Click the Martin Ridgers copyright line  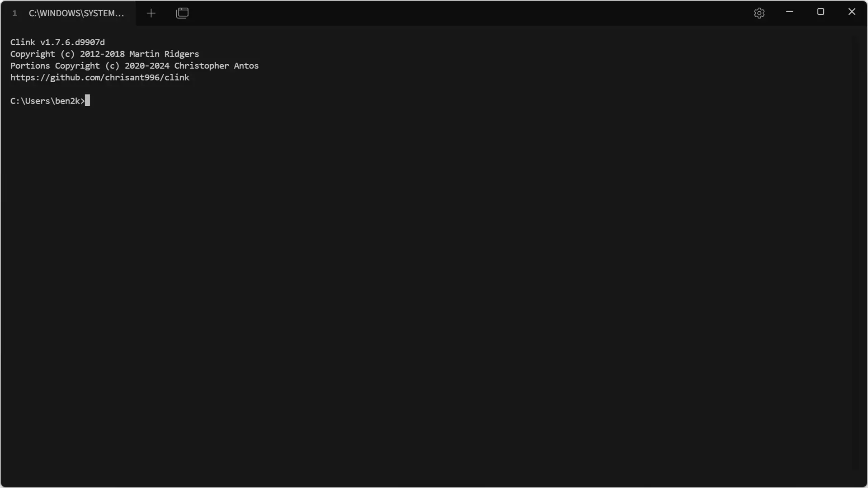[104, 54]
